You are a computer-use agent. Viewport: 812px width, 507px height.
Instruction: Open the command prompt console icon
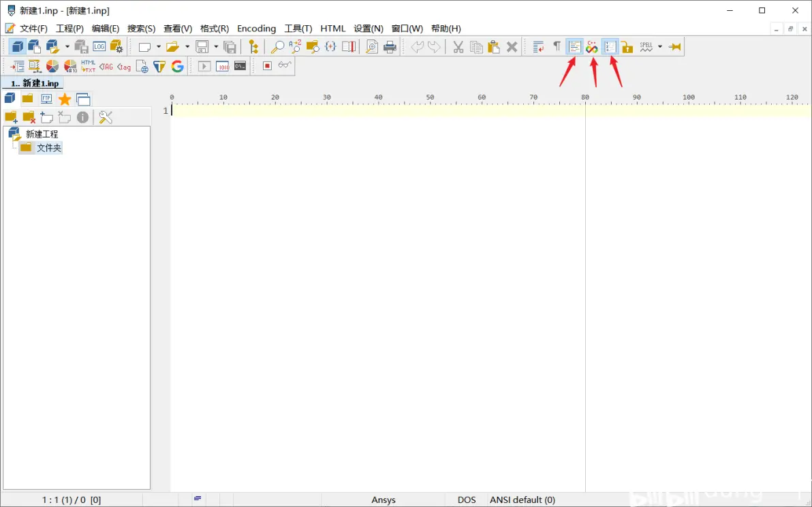(240, 66)
